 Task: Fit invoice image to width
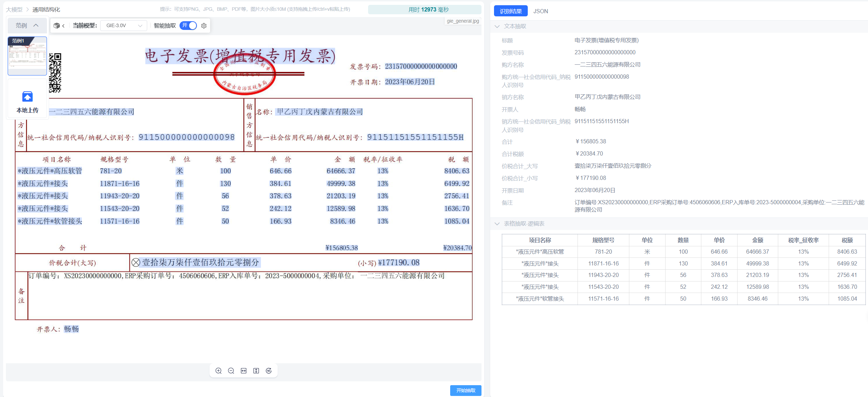244,371
